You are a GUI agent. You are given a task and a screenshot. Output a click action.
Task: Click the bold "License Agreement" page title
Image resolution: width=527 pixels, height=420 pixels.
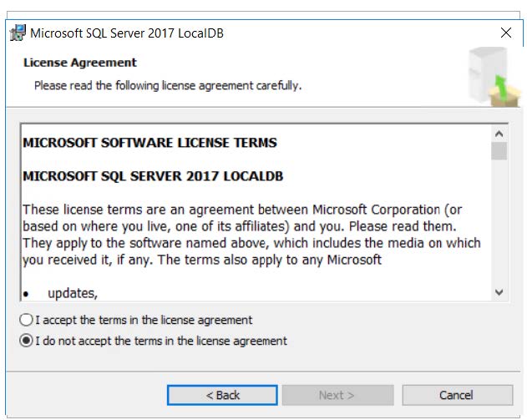point(80,63)
